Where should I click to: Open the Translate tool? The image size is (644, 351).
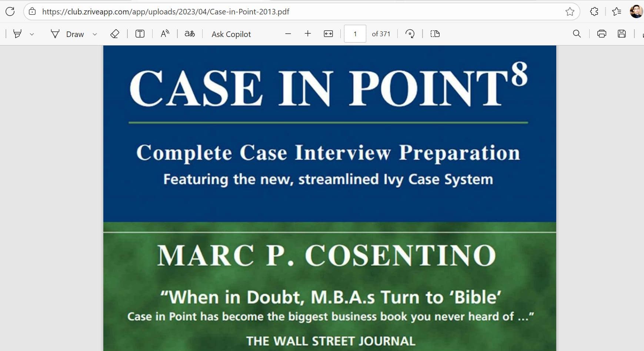(x=189, y=34)
